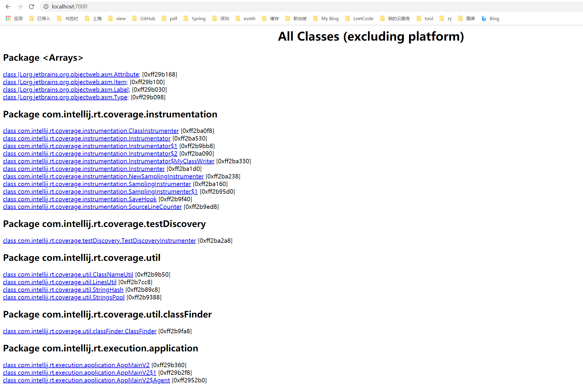
Task: Open the LeetCode bookmark folder
Action: point(359,18)
